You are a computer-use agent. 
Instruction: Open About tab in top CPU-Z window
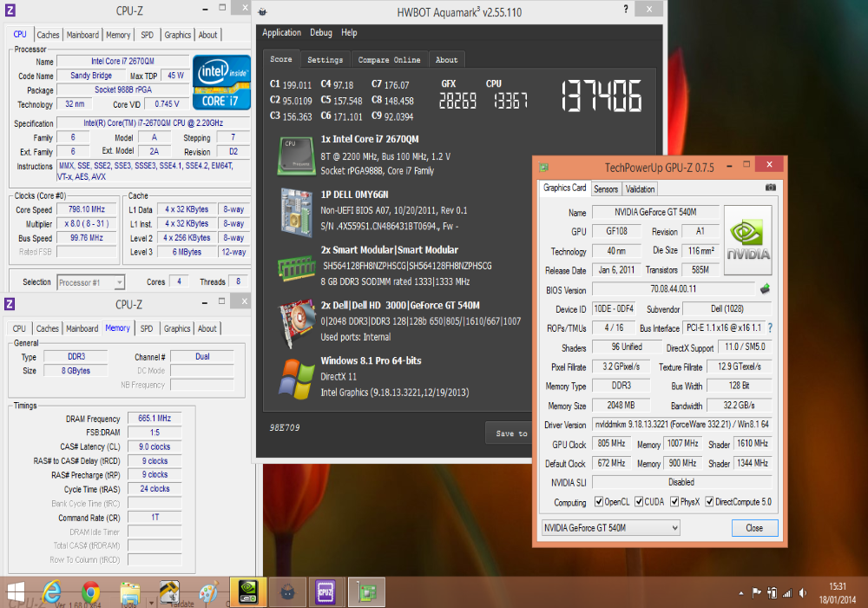click(207, 35)
